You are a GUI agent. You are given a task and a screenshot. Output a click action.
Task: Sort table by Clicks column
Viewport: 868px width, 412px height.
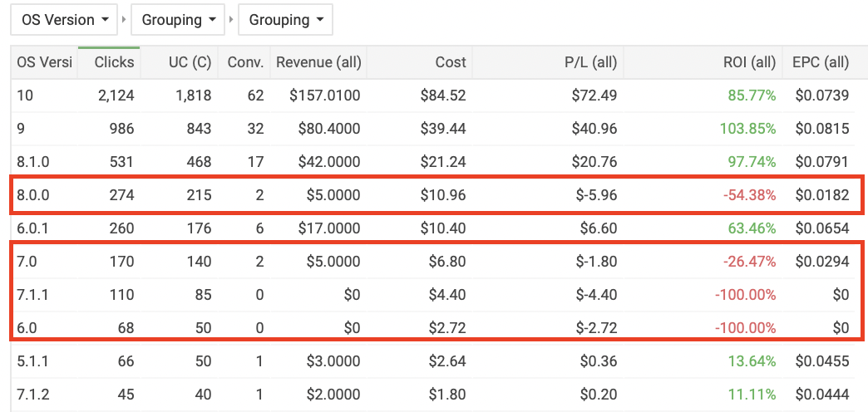click(x=109, y=62)
